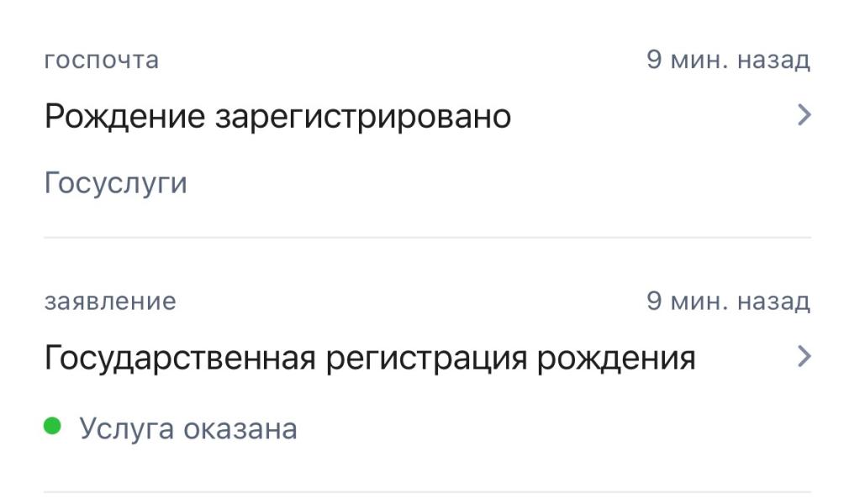This screenshot has height=504, width=854.
Task: Open Государственная регистрация рождения application
Action: [x=370, y=359]
